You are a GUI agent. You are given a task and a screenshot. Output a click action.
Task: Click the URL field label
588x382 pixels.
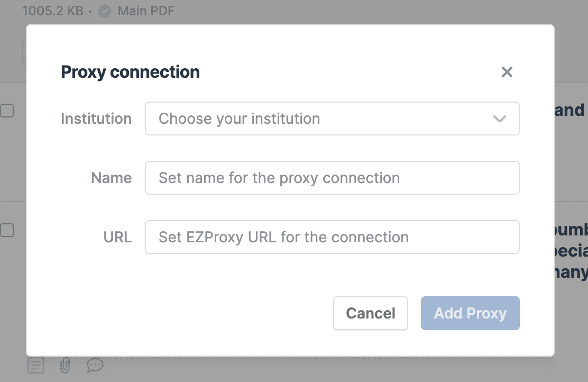(x=117, y=237)
